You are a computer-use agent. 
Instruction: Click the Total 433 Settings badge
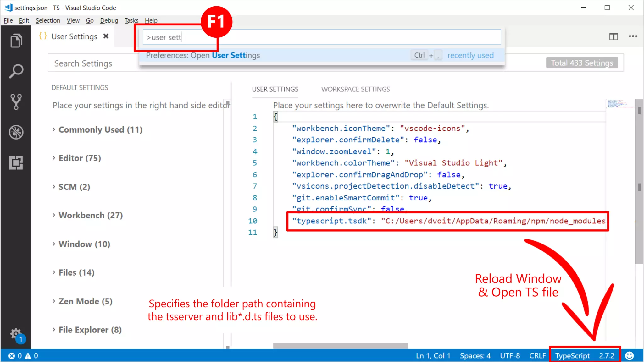coord(582,63)
